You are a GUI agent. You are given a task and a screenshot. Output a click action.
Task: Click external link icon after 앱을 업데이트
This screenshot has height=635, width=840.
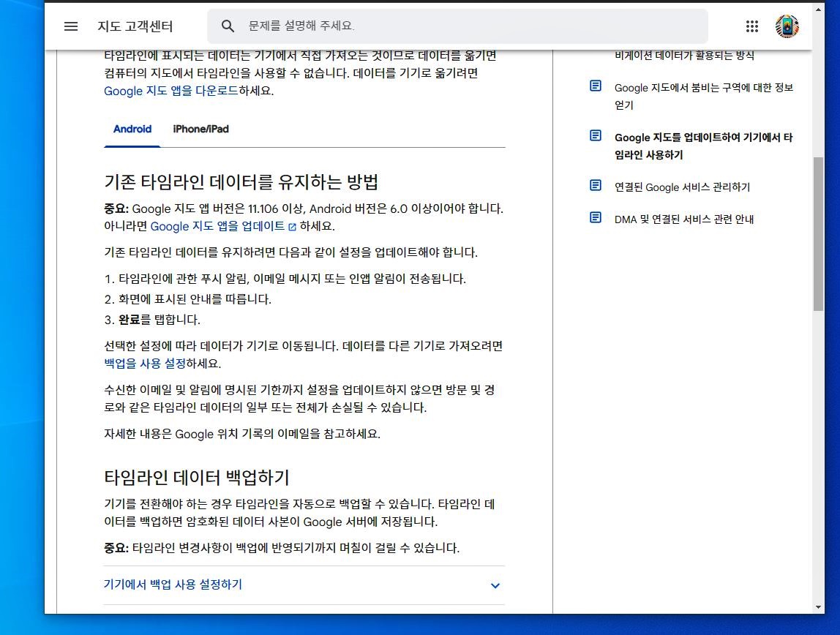292,227
